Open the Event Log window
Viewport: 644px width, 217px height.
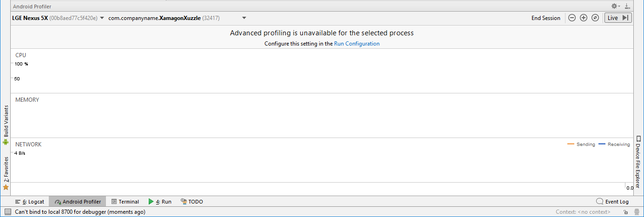pyautogui.click(x=612, y=202)
